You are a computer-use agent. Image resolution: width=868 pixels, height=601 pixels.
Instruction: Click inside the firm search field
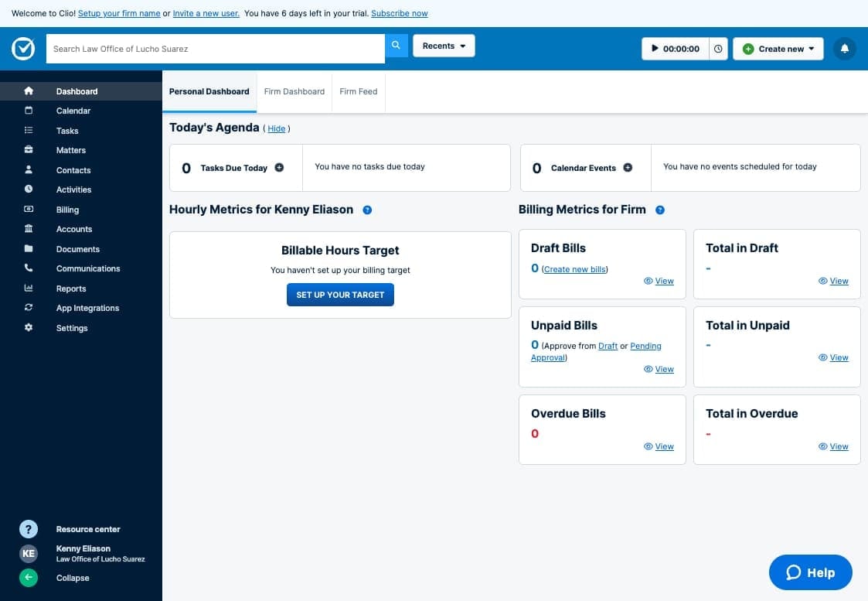pyautogui.click(x=215, y=48)
